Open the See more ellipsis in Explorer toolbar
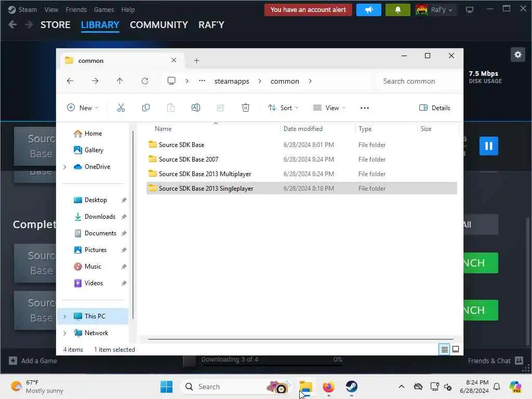 [364, 108]
